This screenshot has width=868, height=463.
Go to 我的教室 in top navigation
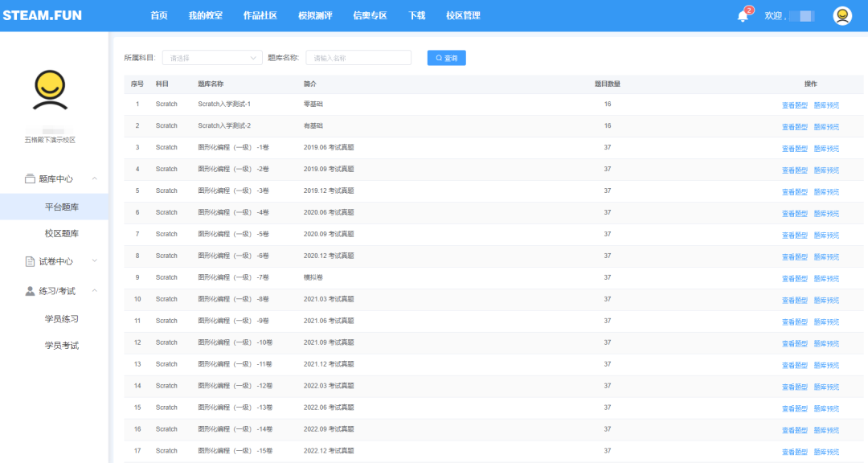click(x=206, y=15)
